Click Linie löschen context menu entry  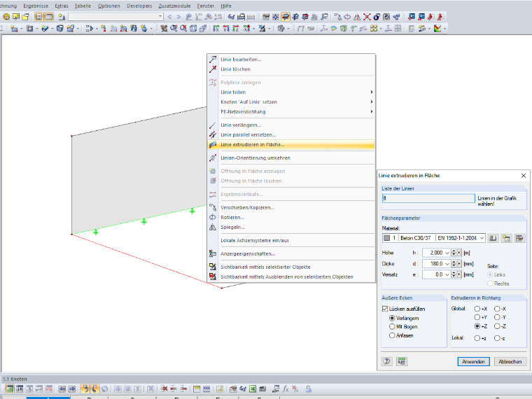click(290, 69)
